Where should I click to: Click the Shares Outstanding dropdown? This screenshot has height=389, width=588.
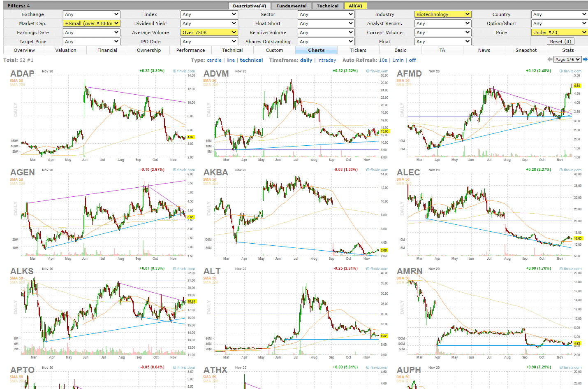[x=326, y=42]
